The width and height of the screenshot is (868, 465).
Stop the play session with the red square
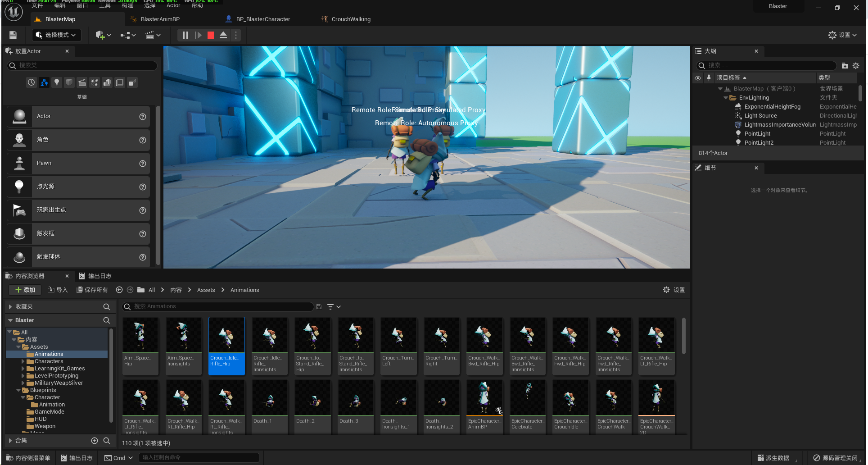tap(211, 35)
